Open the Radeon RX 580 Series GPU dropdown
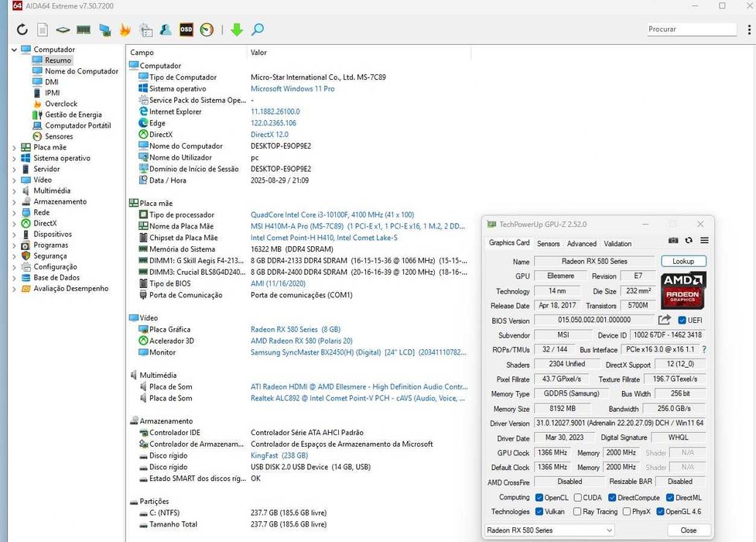The width and height of the screenshot is (756, 542). point(549,530)
